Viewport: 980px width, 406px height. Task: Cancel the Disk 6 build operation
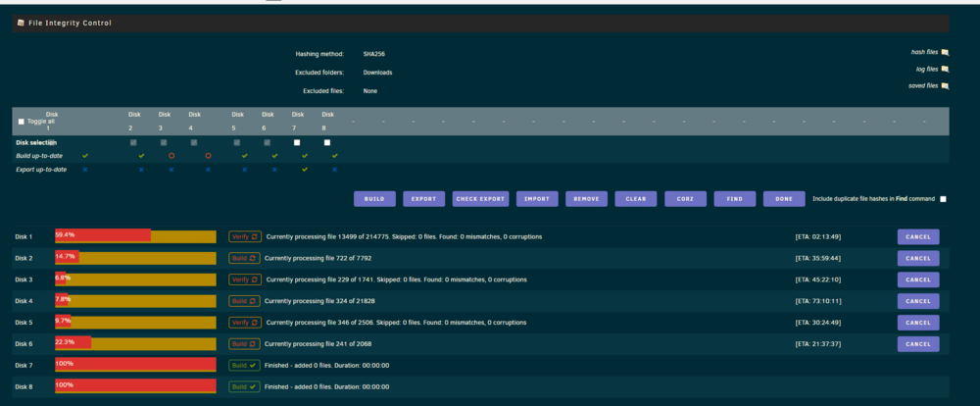918,344
